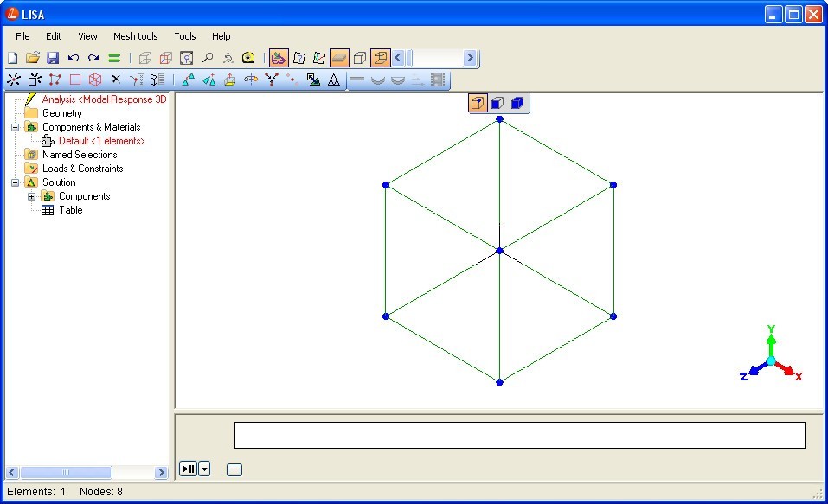Toggle the plain cube outline display
Viewport: 828px width, 504px height.
tap(360, 58)
